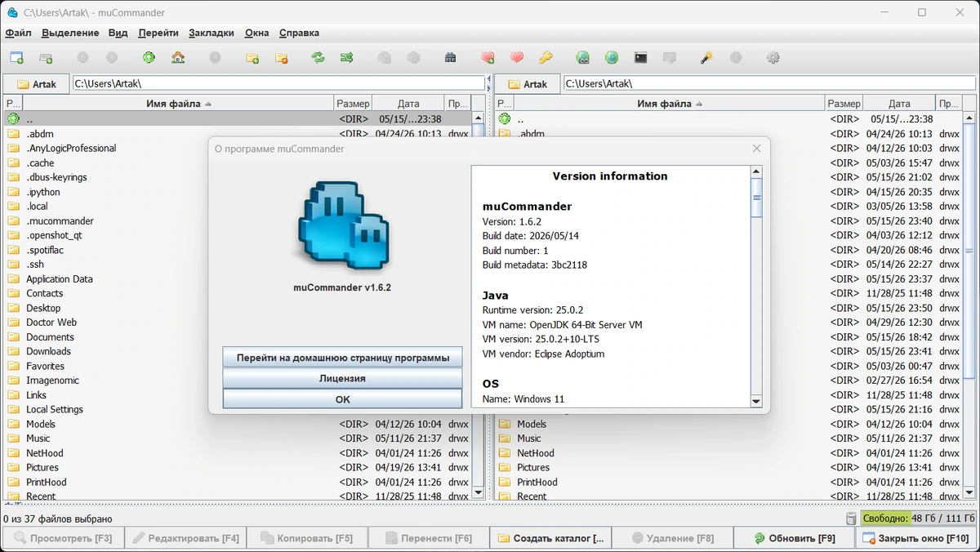Image resolution: width=980 pixels, height=552 pixels.
Task: Open right panel Artak drive dropdown
Action: (528, 84)
